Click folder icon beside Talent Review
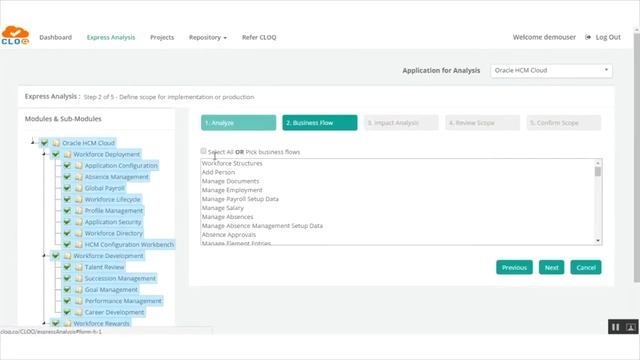Image resolution: width=640 pixels, height=360 pixels. click(x=79, y=267)
